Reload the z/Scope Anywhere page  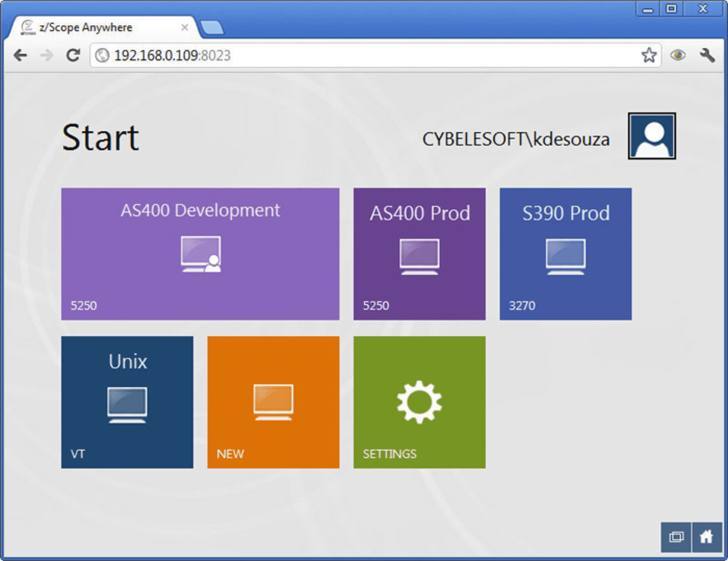73,55
